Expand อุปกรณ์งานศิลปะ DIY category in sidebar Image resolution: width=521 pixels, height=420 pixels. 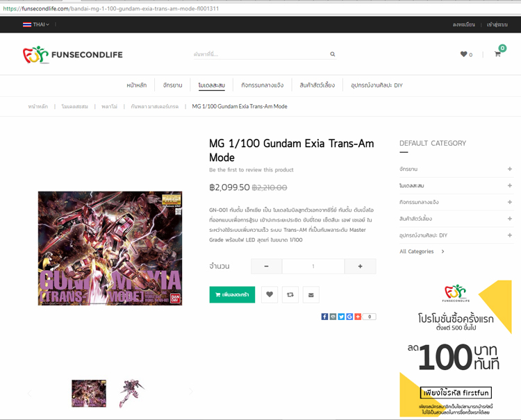coord(510,235)
